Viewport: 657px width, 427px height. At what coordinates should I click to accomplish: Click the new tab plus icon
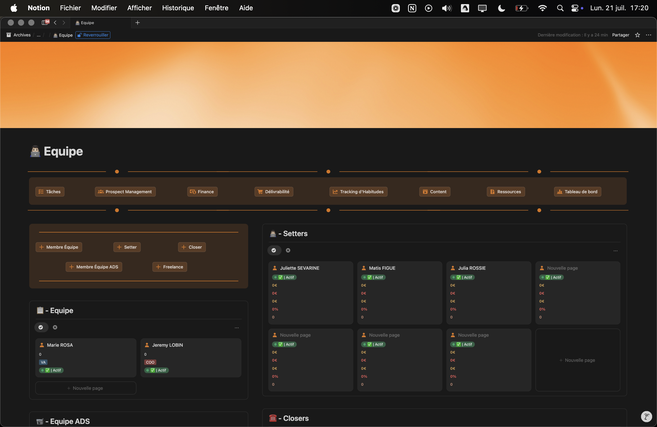coord(137,22)
